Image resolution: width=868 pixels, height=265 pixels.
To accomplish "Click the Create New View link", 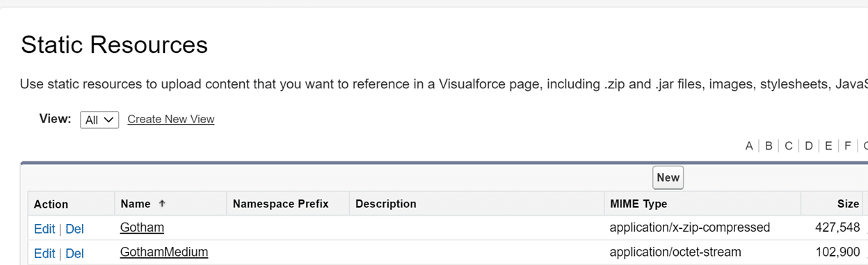I will pos(171,119).
